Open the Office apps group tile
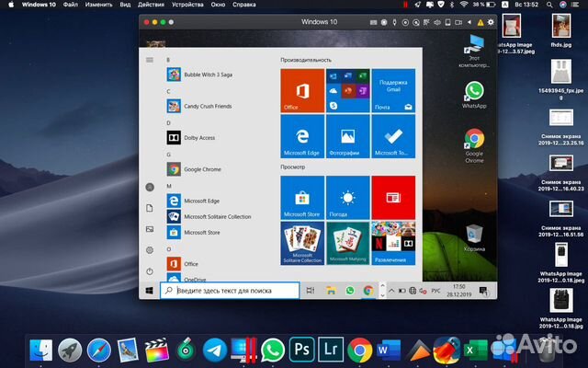Viewport: 588px width, 368px height. [x=347, y=90]
